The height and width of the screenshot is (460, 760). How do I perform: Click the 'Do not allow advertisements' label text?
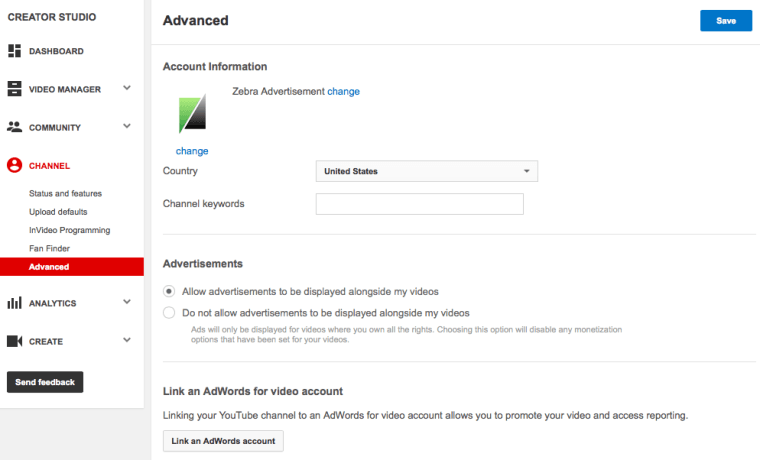click(x=326, y=313)
